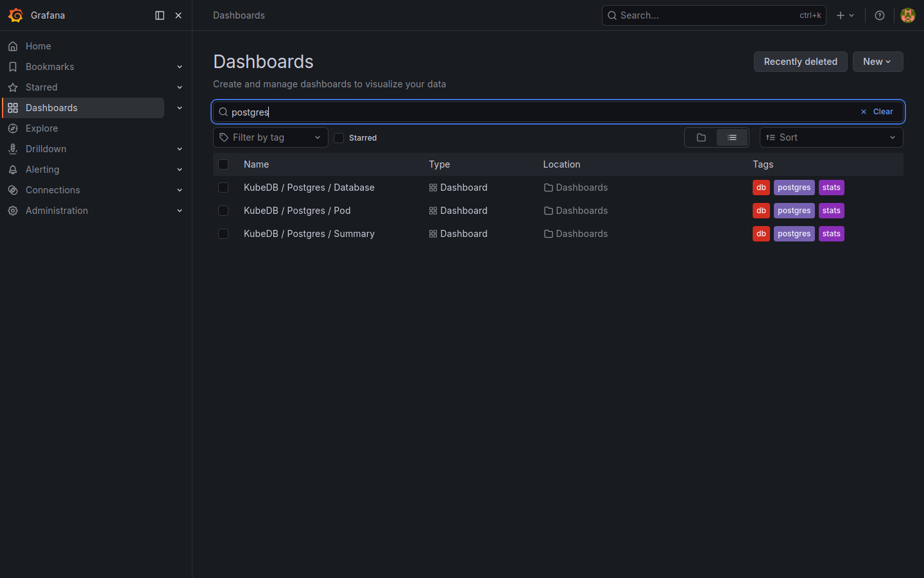Focus the top Search bar

[x=714, y=15]
